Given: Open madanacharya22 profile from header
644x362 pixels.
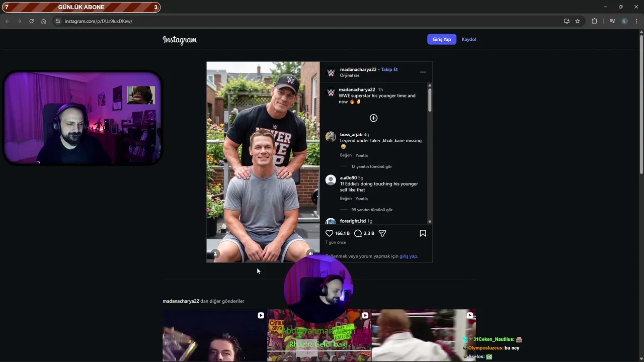Looking at the screenshot, I should pos(358,69).
